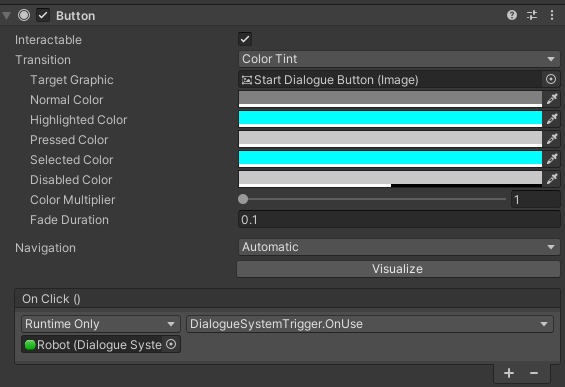
Task: Open the Transition Color Tint dropdown
Action: click(x=399, y=59)
